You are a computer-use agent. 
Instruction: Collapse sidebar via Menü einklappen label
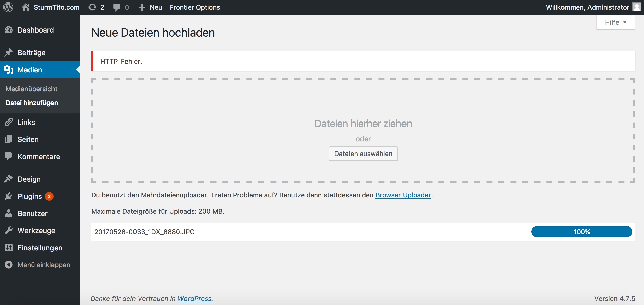pos(44,265)
